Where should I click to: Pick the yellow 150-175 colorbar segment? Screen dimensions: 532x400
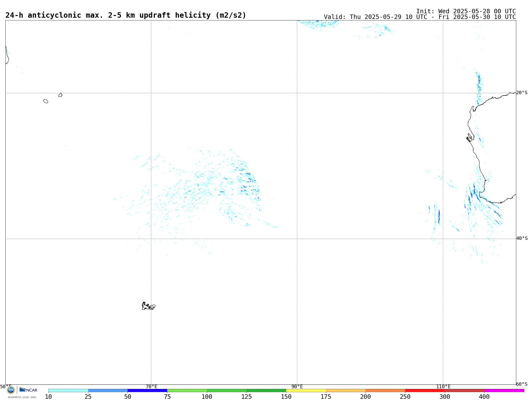306,391
